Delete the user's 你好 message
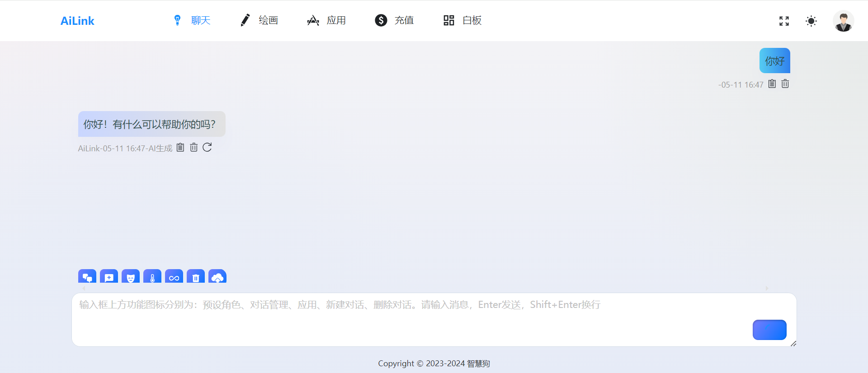868x373 pixels. 785,84
